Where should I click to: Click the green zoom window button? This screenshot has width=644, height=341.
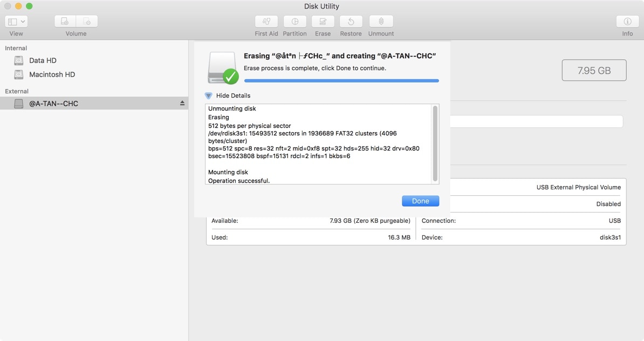[x=29, y=6]
